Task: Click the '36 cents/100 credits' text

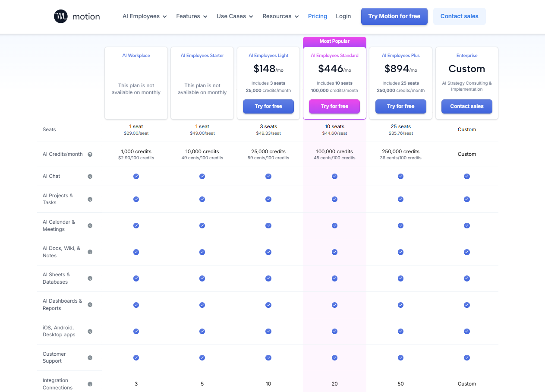Action: coord(400,158)
